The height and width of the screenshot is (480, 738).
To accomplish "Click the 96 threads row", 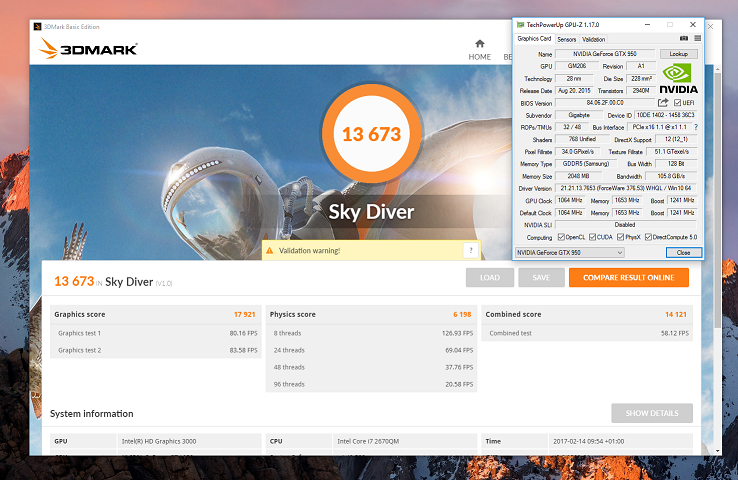I will click(x=371, y=384).
